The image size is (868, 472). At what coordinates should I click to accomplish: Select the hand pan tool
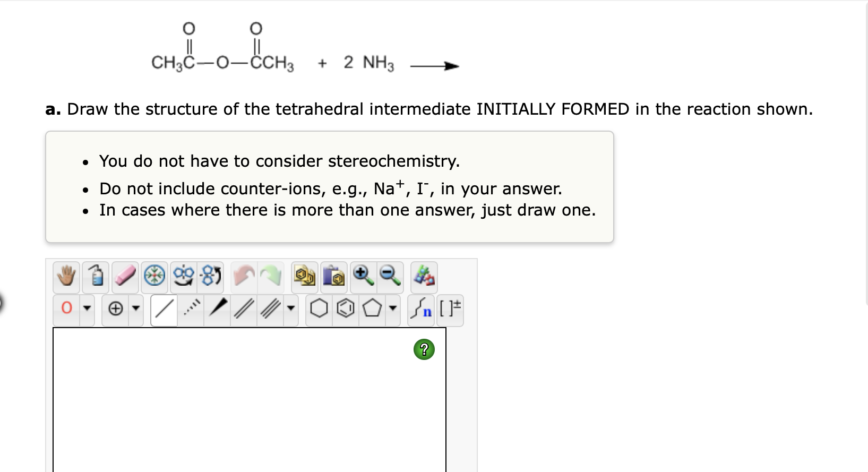(66, 277)
